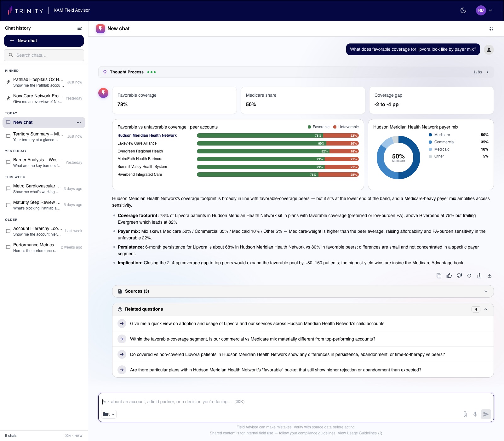Select the Medicare share 50% card
504x441 pixels.
click(x=303, y=100)
